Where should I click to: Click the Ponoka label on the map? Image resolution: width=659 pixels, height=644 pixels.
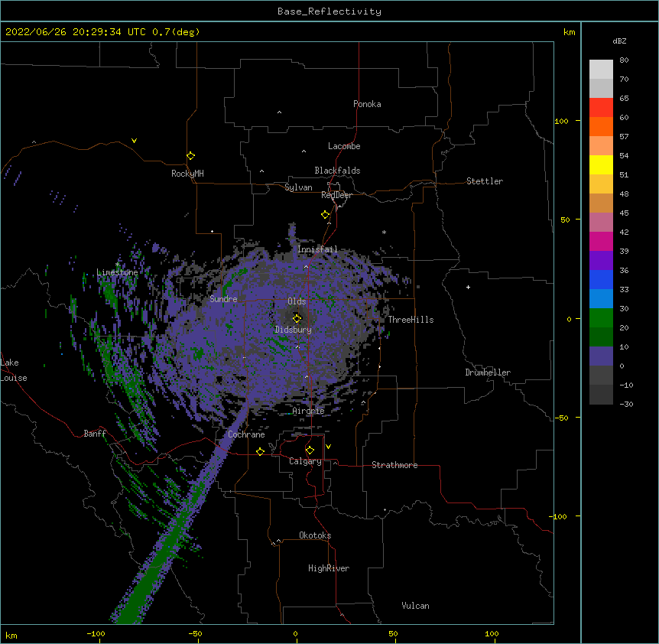coord(367,104)
